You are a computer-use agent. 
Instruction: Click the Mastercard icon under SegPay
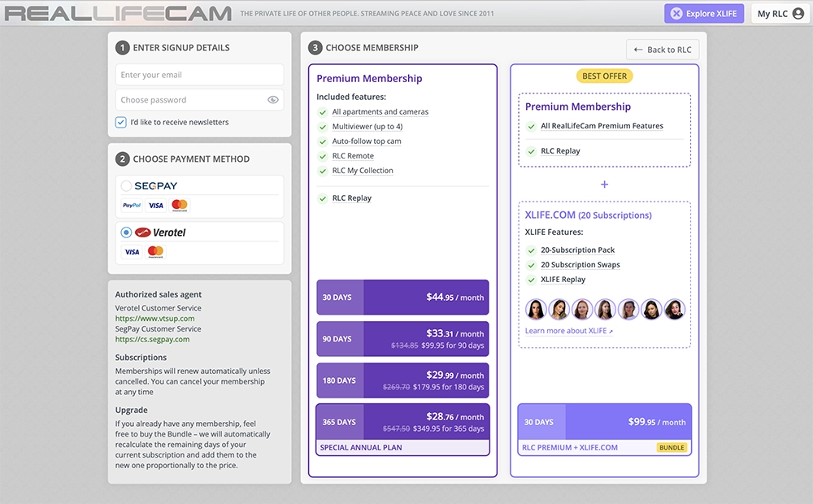tap(180, 206)
